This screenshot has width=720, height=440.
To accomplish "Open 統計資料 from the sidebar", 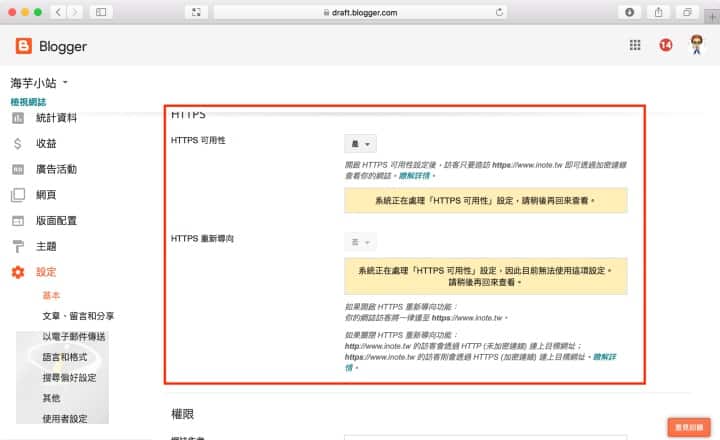I will click(x=56, y=118).
